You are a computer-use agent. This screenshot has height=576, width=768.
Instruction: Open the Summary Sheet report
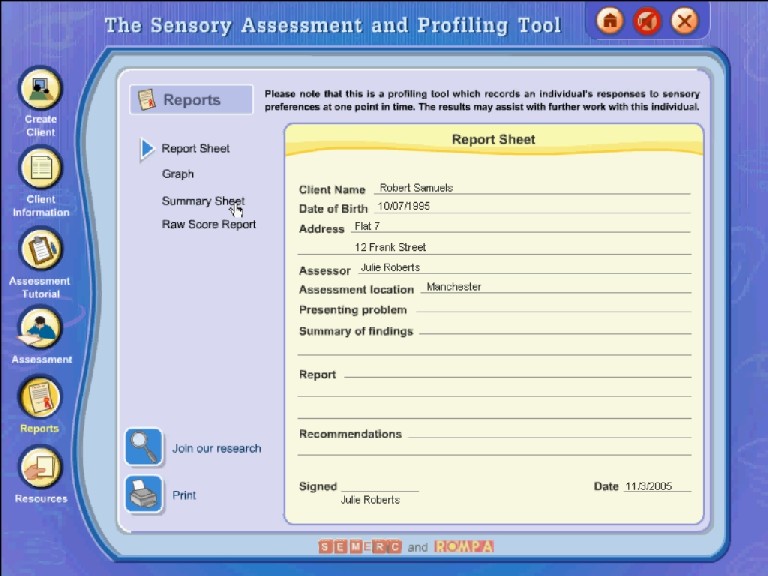(x=203, y=201)
